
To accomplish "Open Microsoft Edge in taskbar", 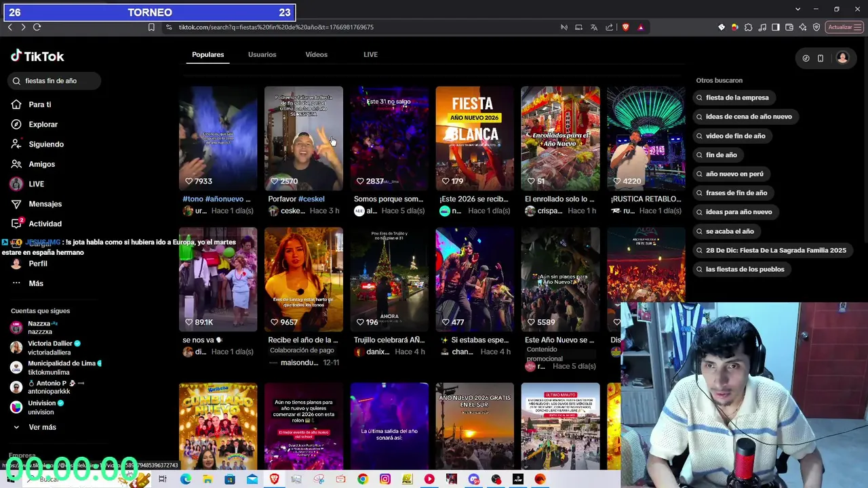I will coord(185,479).
